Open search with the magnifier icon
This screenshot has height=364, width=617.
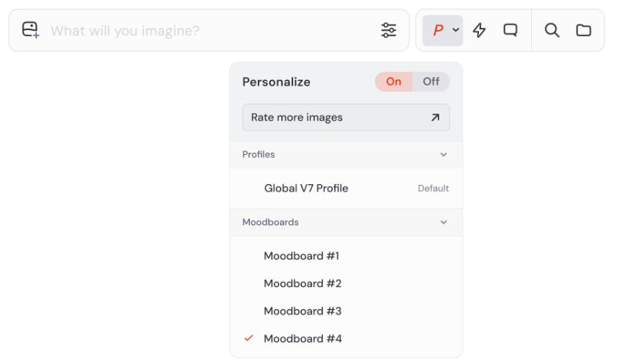point(552,30)
